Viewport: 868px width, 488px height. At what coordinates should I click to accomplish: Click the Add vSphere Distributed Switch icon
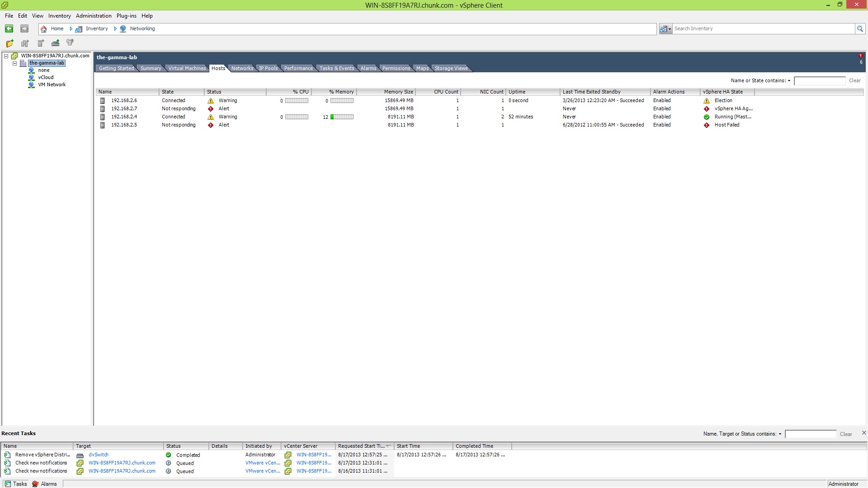tap(55, 43)
